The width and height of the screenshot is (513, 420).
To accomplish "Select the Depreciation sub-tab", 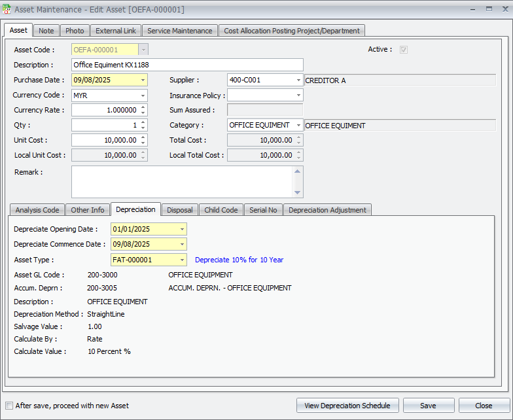I will pyautogui.click(x=135, y=209).
